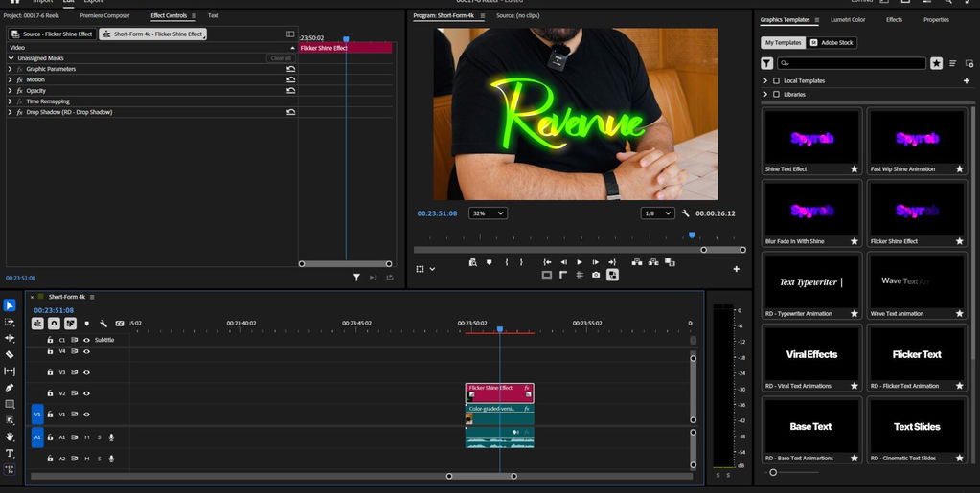Select the Type tool in the toolbar
The width and height of the screenshot is (980, 493).
pos(10,453)
